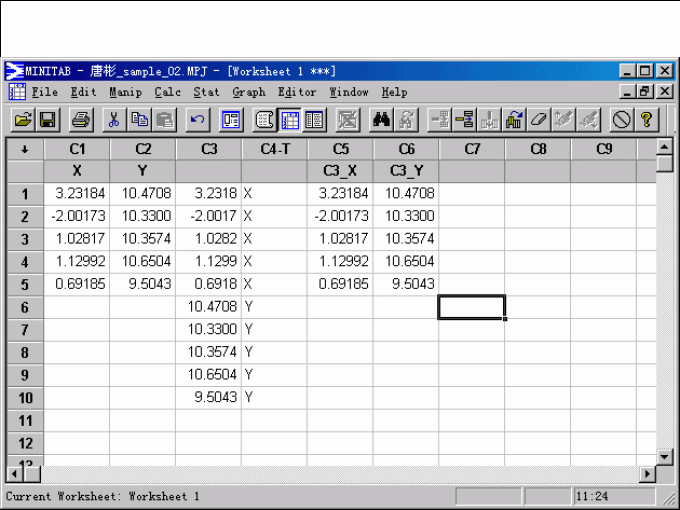Click the Open file folder icon
The width and height of the screenshot is (680, 510).
coord(22,120)
